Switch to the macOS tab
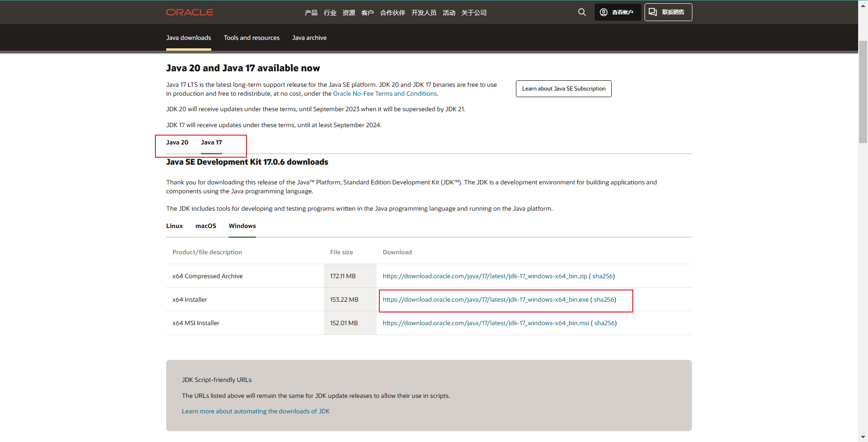The height and width of the screenshot is (442, 868). 206,226
